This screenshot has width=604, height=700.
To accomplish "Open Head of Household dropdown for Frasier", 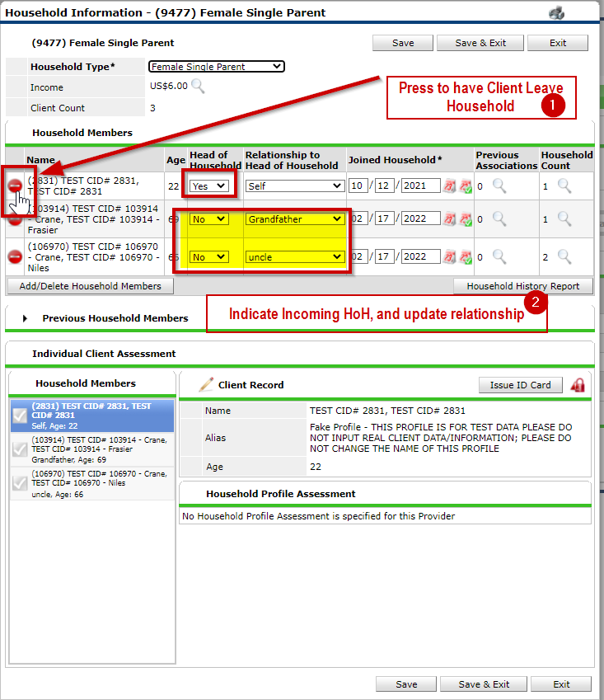I will click(208, 219).
